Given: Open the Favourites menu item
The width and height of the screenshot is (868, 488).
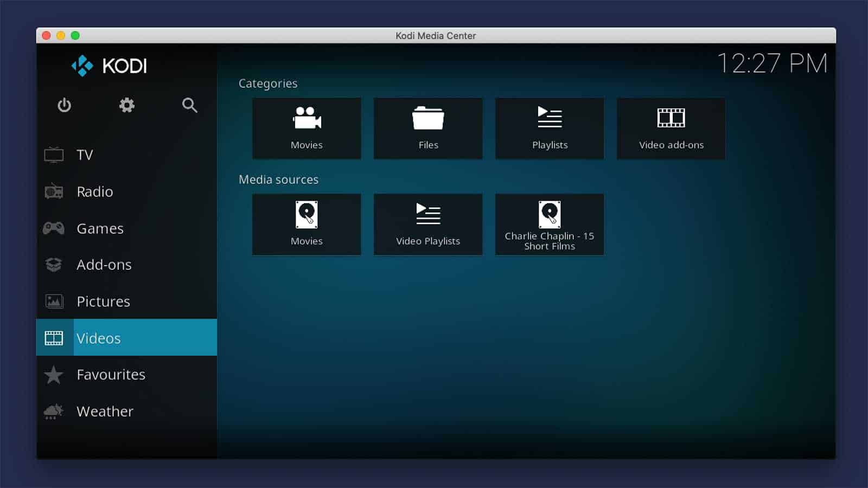Looking at the screenshot, I should (x=111, y=375).
